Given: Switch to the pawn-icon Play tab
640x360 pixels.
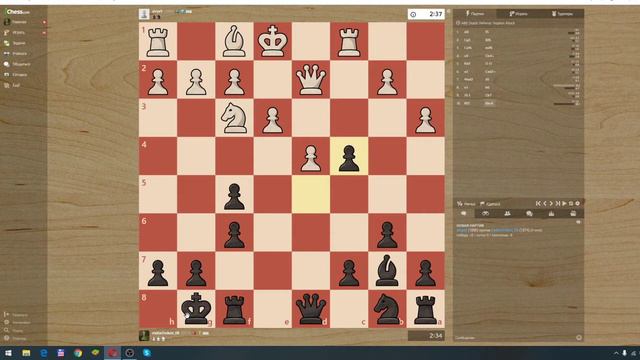Looking at the screenshot, I should 518,13.
